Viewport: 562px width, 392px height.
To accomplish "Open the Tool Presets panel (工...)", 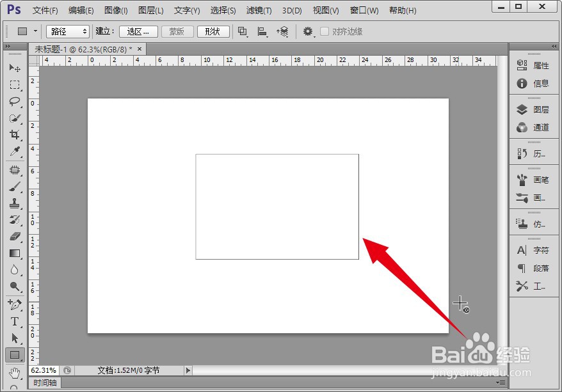I will [x=531, y=286].
